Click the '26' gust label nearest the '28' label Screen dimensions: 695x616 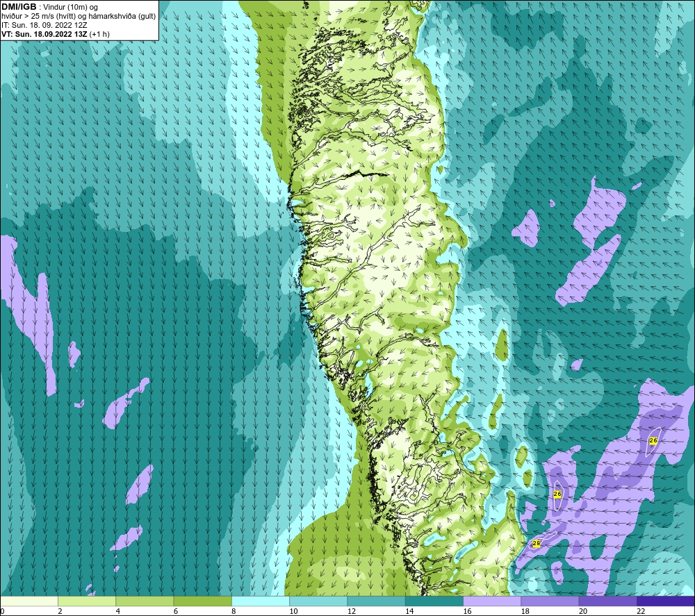pos(557,494)
